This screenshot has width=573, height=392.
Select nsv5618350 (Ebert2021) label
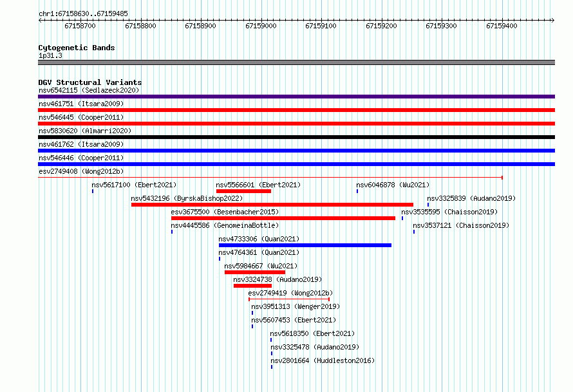312,333
